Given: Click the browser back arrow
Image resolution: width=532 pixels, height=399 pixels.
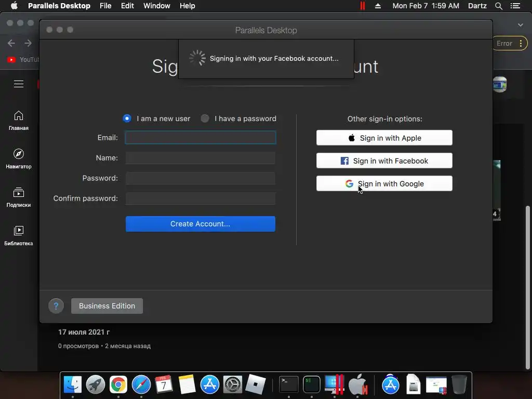Looking at the screenshot, I should click(11, 43).
